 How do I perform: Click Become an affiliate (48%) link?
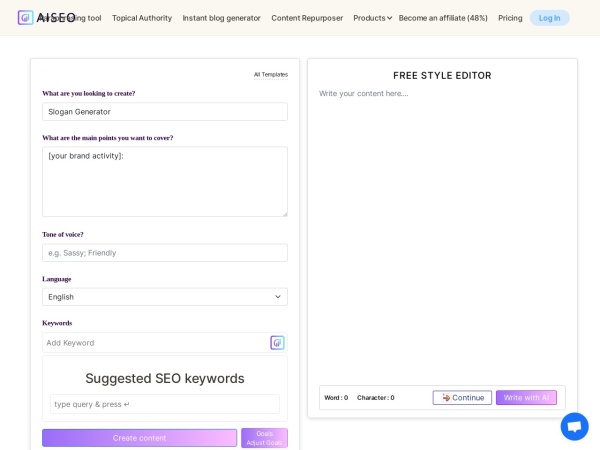[x=443, y=18]
